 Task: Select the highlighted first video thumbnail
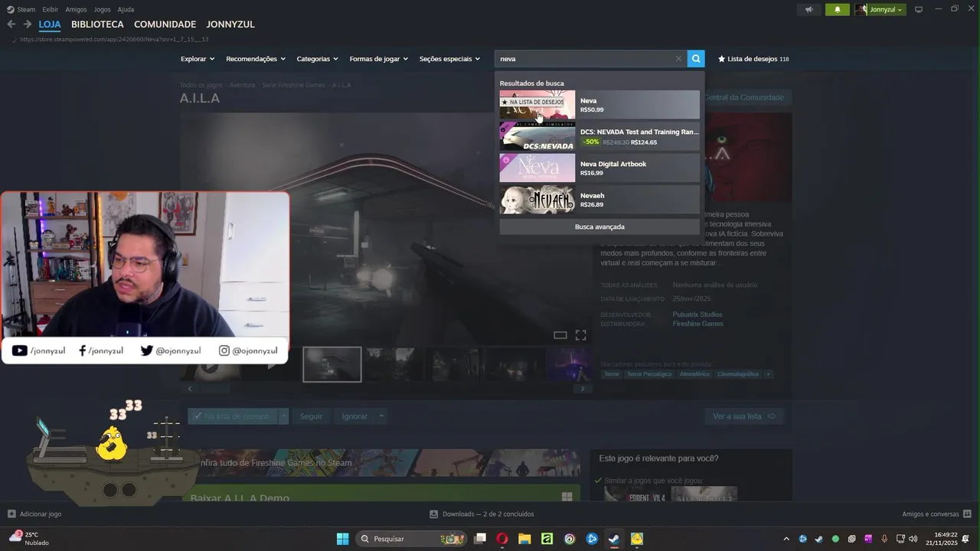pos(332,364)
